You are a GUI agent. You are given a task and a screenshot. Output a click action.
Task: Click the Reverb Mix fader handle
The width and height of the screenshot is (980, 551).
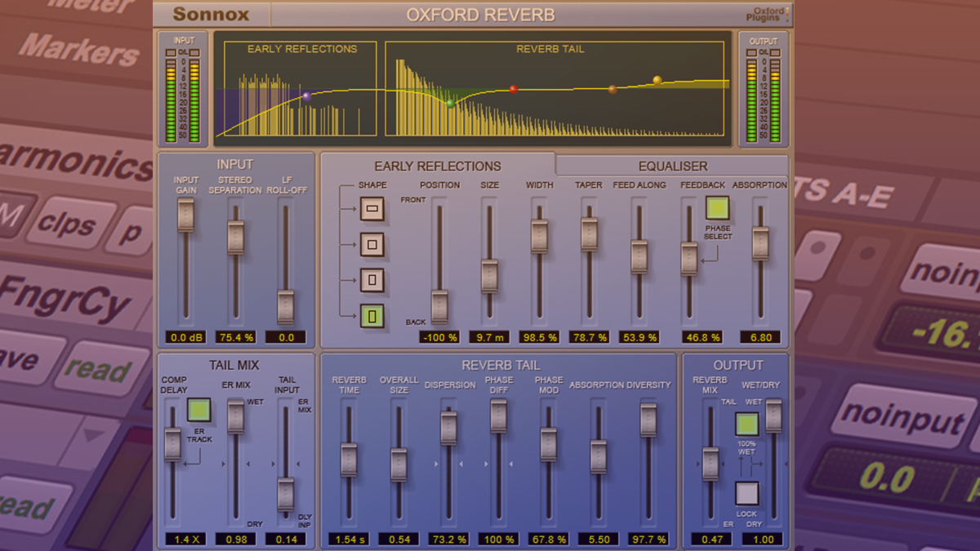(710, 464)
